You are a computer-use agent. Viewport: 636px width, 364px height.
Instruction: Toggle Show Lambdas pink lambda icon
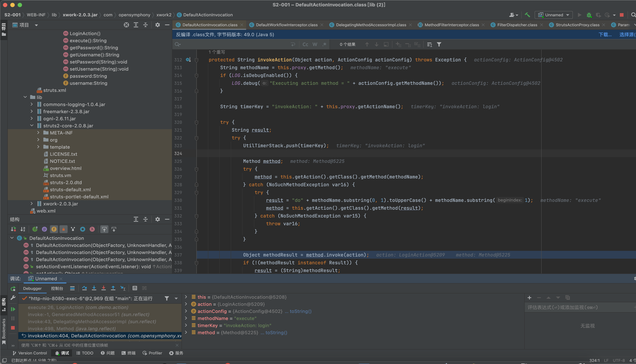[x=92, y=229]
